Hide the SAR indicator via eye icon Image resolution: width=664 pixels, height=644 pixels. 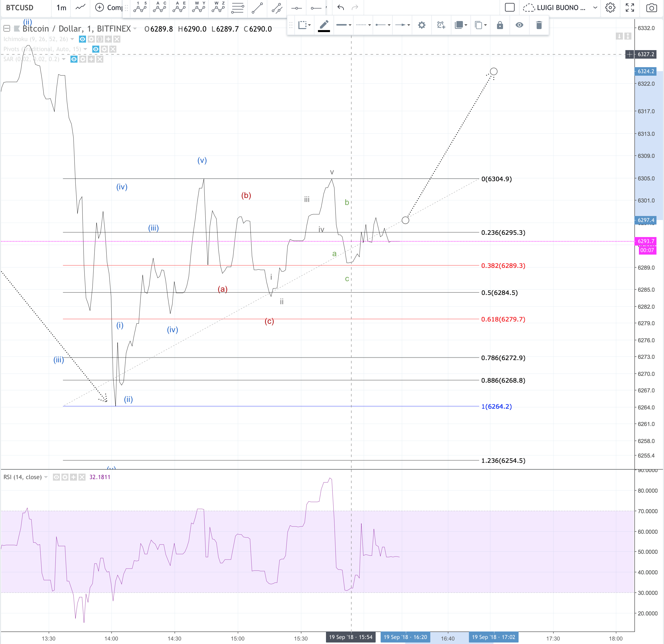(x=74, y=59)
